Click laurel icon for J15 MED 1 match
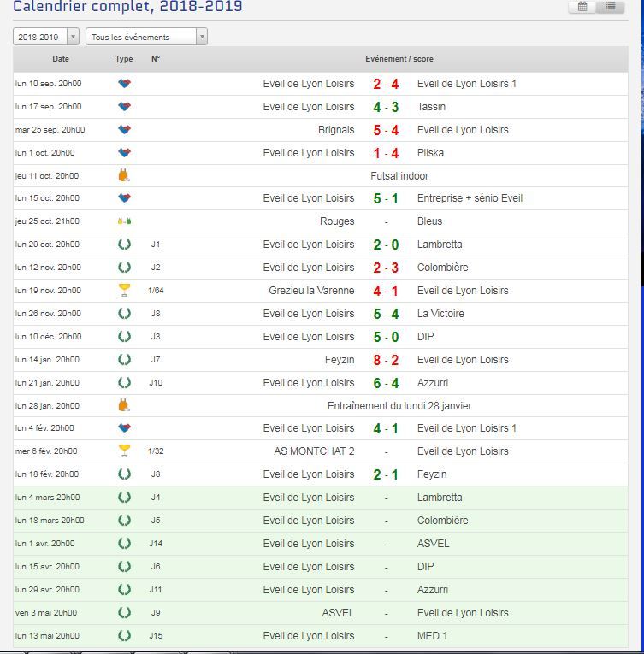This screenshot has height=654, width=644. (124, 636)
